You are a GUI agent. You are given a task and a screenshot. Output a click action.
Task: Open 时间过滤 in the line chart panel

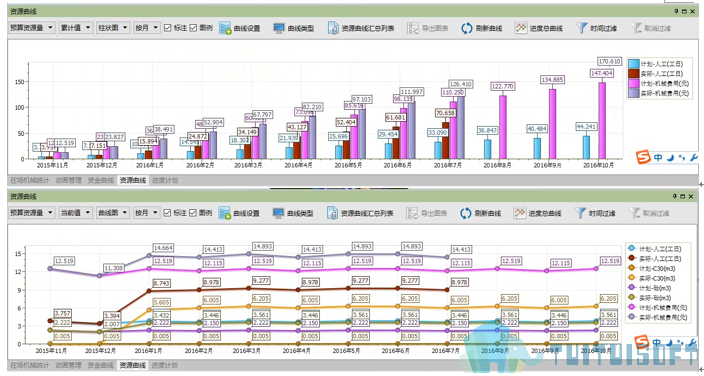coord(595,213)
